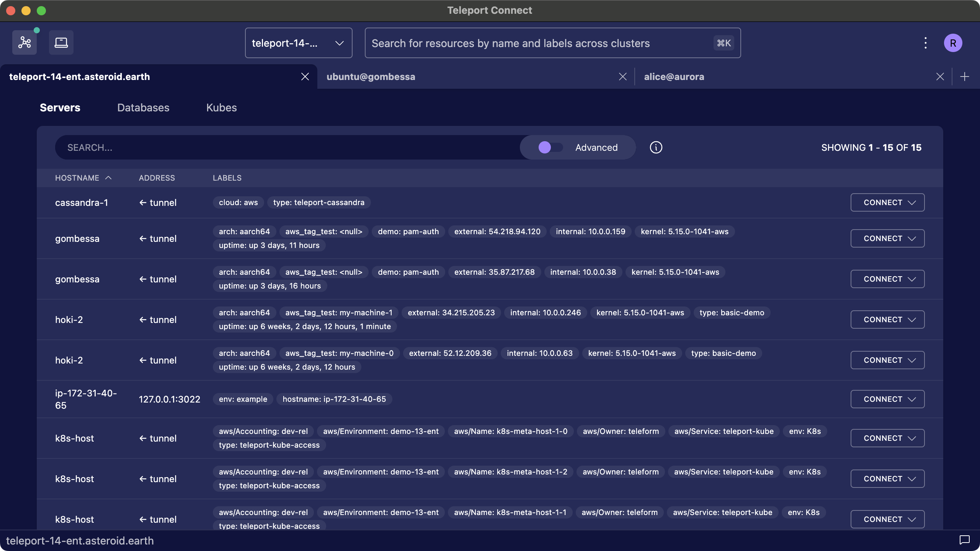The height and width of the screenshot is (551, 980).
Task: Expand CONNECT for gombessa with external 54.218.94.120
Action: (x=888, y=238)
